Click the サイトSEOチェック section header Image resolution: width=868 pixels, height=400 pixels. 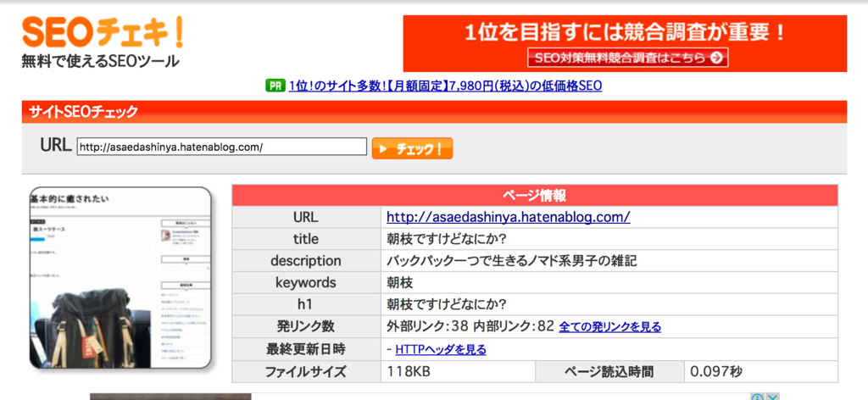[434, 112]
